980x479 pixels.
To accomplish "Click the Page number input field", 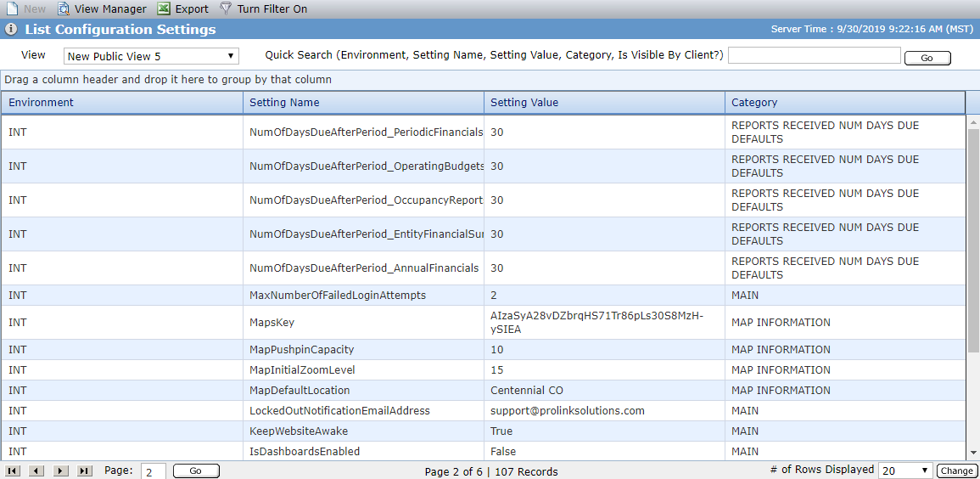I will [x=153, y=471].
